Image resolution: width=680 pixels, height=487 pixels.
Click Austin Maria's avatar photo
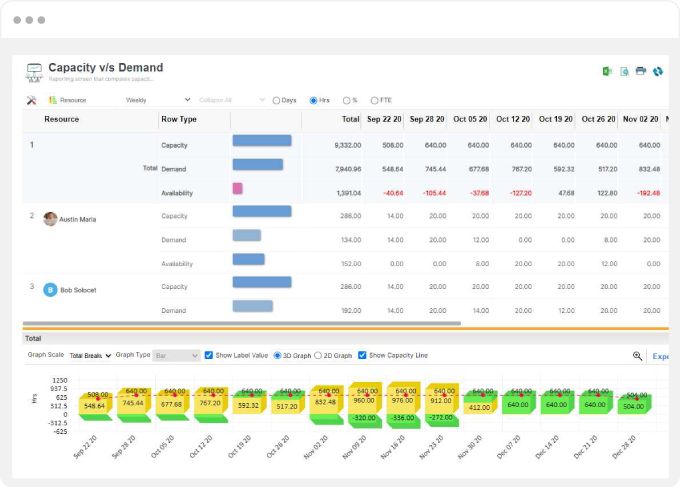[x=50, y=219]
